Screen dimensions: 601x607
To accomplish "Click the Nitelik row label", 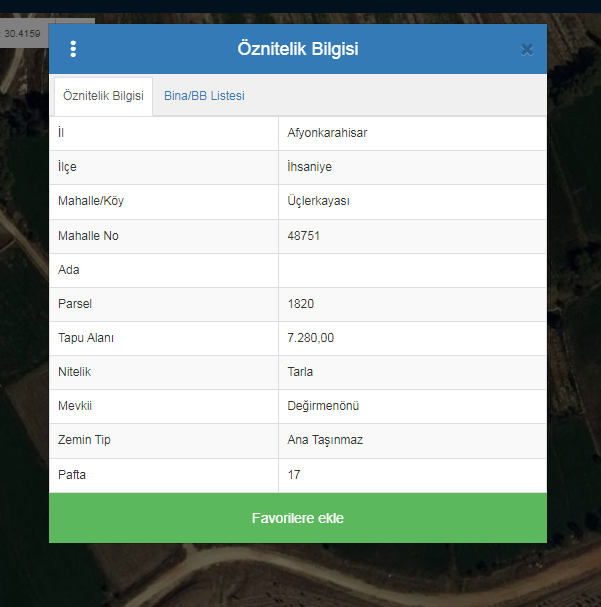I will click(74, 372).
